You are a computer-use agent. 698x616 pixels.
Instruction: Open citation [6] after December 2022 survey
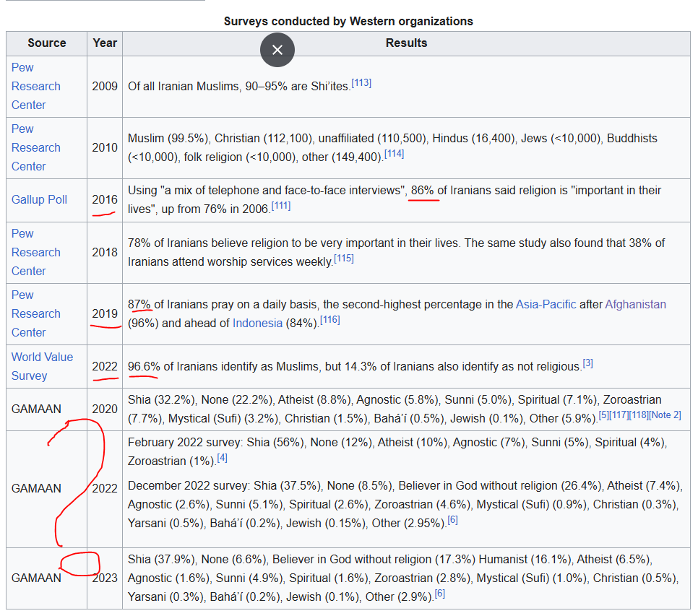[452, 519]
